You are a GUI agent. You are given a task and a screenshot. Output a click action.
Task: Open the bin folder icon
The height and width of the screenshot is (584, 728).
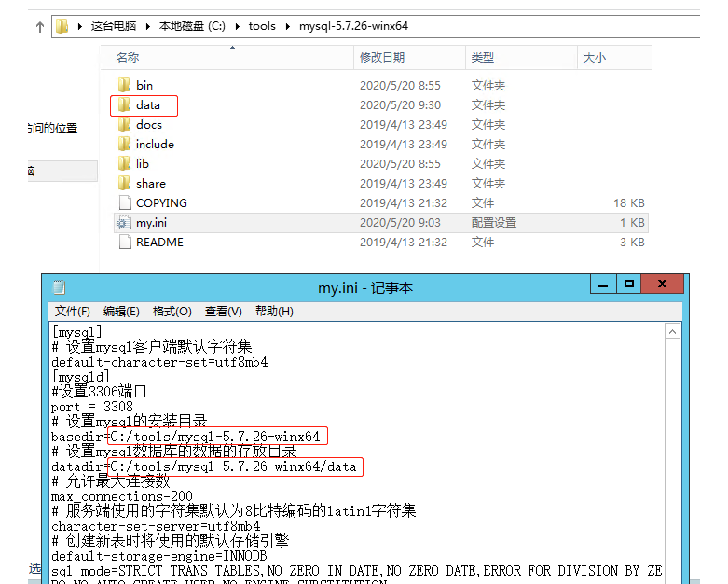coord(124,86)
